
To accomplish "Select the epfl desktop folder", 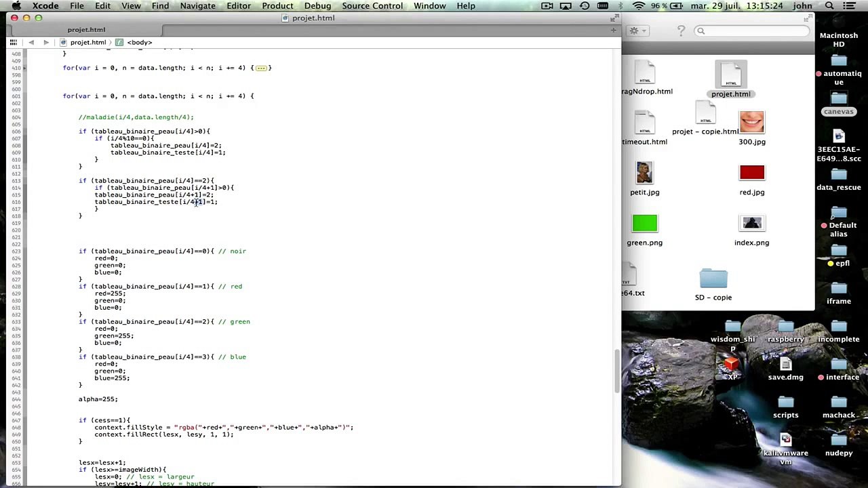I will click(x=839, y=255).
